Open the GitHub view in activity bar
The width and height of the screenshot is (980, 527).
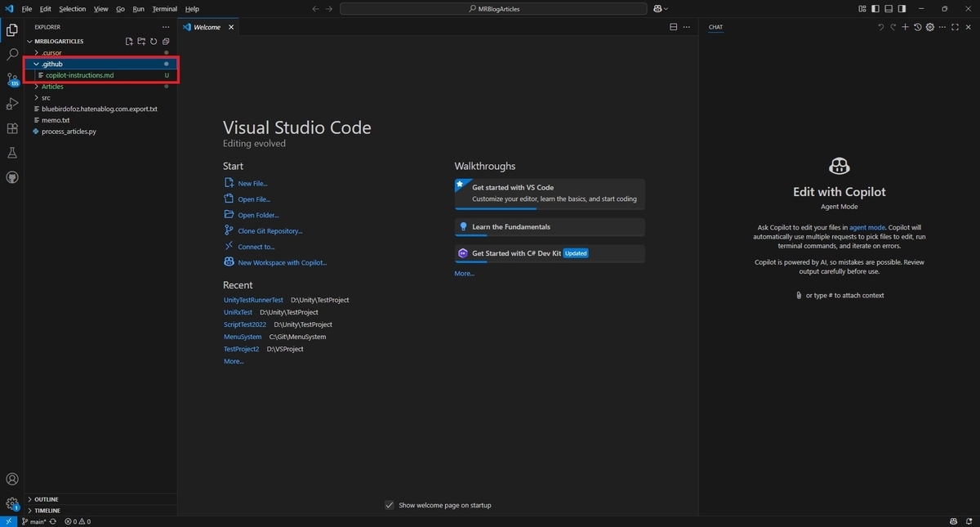pyautogui.click(x=12, y=177)
